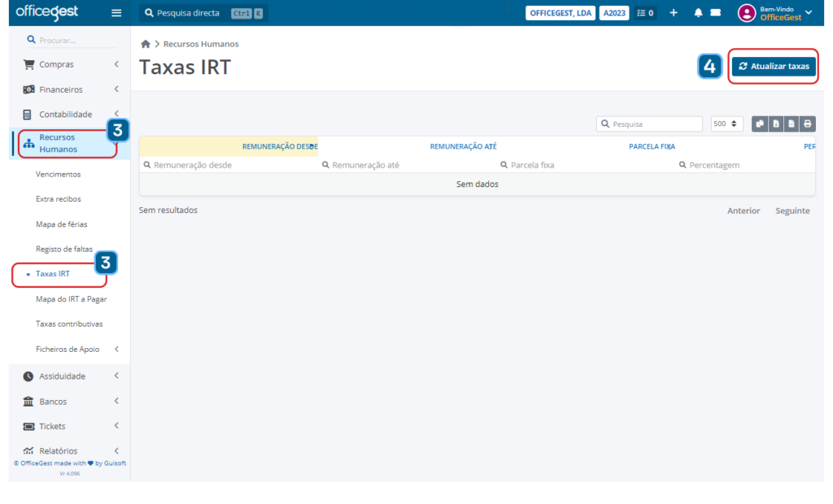Click the Seguinte pagination link
This screenshot has width=833, height=504.
[x=792, y=211]
